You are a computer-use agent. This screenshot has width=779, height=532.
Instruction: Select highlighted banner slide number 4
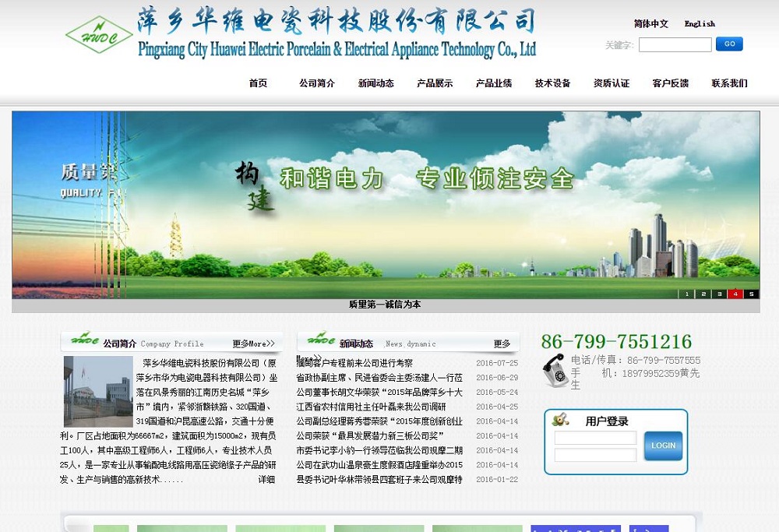coord(735,294)
